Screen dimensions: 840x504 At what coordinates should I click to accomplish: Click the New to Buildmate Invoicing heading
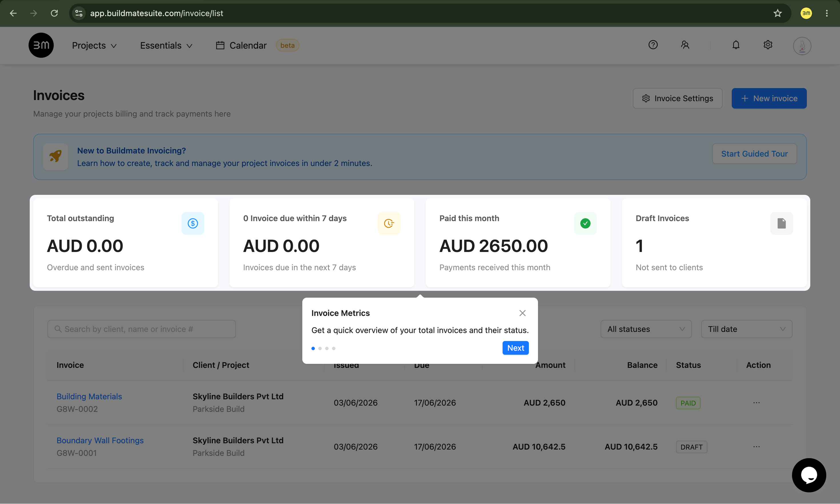click(131, 150)
